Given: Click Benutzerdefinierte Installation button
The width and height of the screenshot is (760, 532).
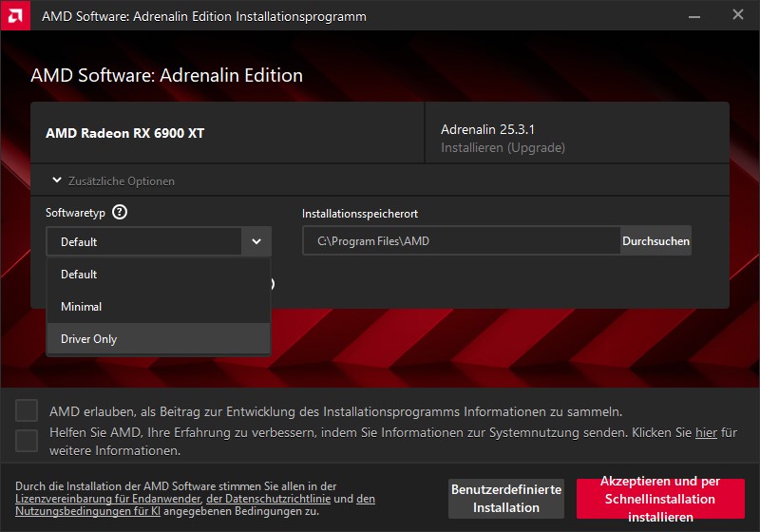Looking at the screenshot, I should pyautogui.click(x=506, y=499).
